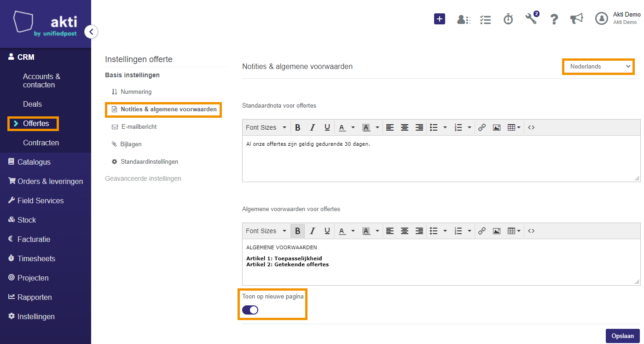Open the megaphone announcements icon

[x=576, y=18]
